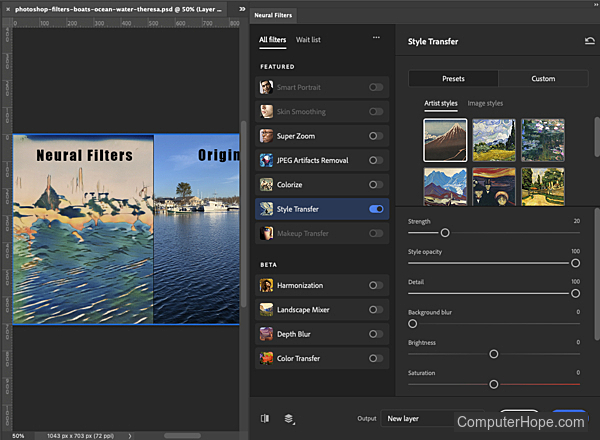
Task: Turn on the Harmonization toggle
Action: 376,285
